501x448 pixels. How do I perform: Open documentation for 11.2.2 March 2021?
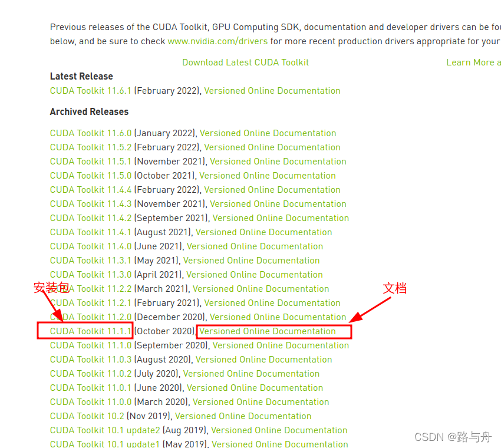click(261, 289)
